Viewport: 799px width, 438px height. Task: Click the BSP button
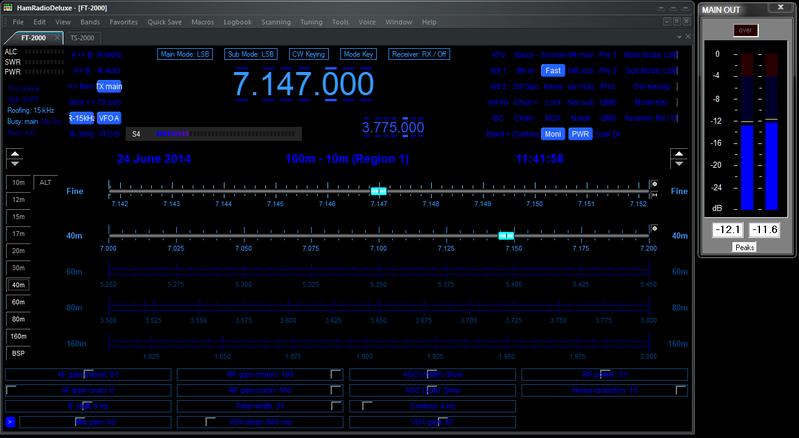pos(18,353)
